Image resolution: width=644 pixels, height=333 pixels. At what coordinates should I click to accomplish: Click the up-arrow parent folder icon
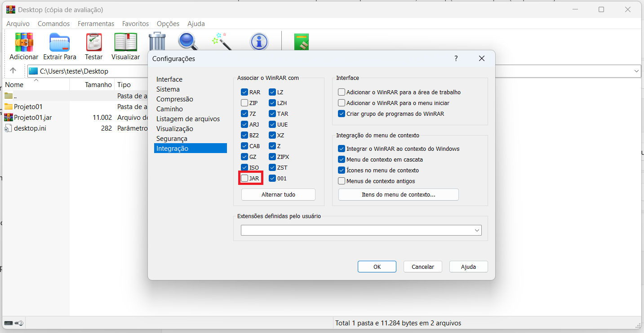13,71
